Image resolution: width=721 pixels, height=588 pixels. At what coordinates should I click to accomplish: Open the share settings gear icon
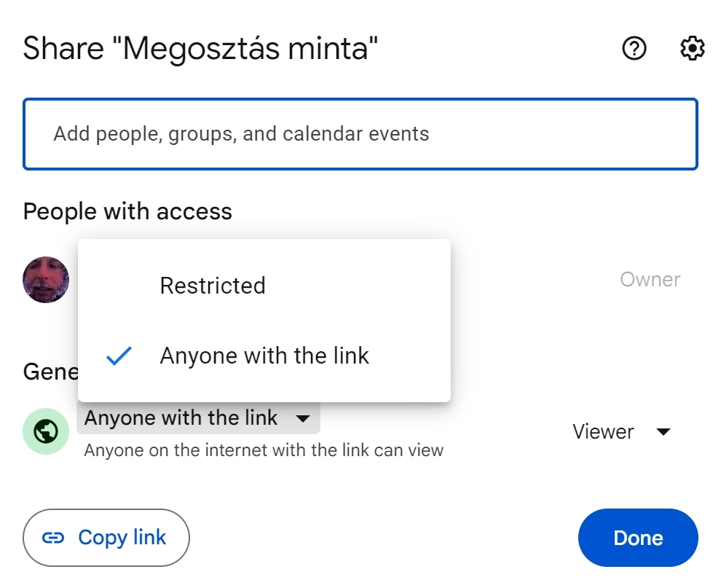(x=692, y=49)
